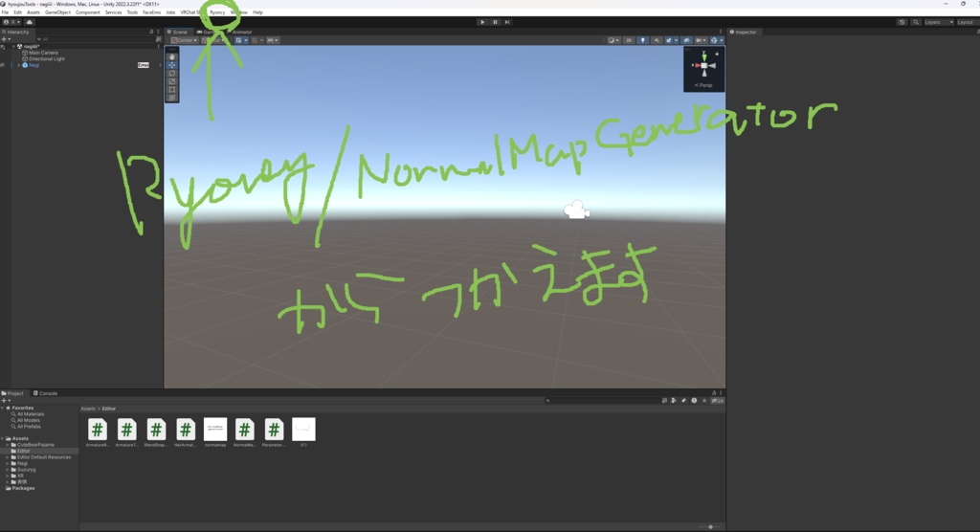Select the normalmap asset thumbnail
Screen dimensions: 980x532
pos(215,430)
